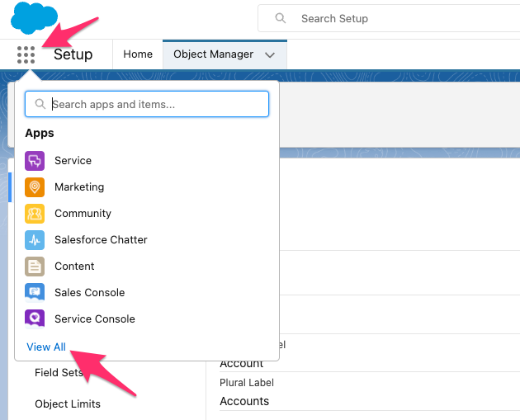The width and height of the screenshot is (520, 420).
Task: Click the View All link
Action: point(46,347)
